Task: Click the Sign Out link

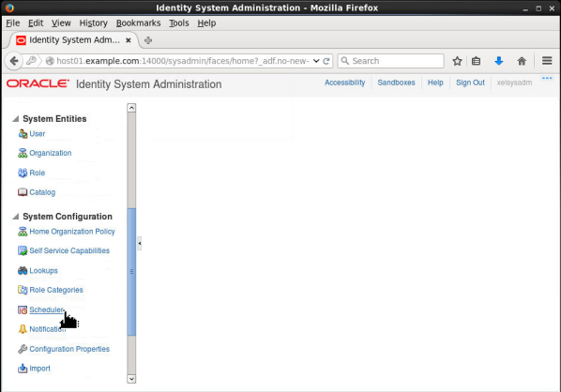Action: coord(470,83)
